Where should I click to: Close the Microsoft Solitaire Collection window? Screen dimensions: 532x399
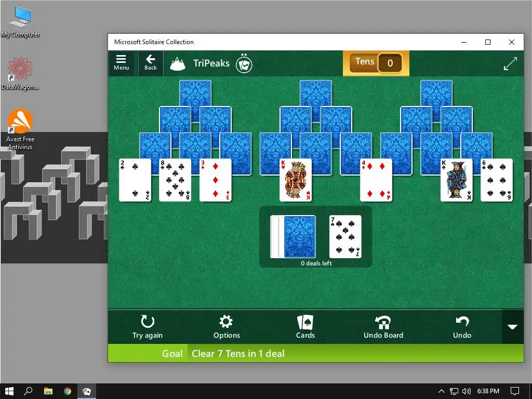pyautogui.click(x=512, y=42)
